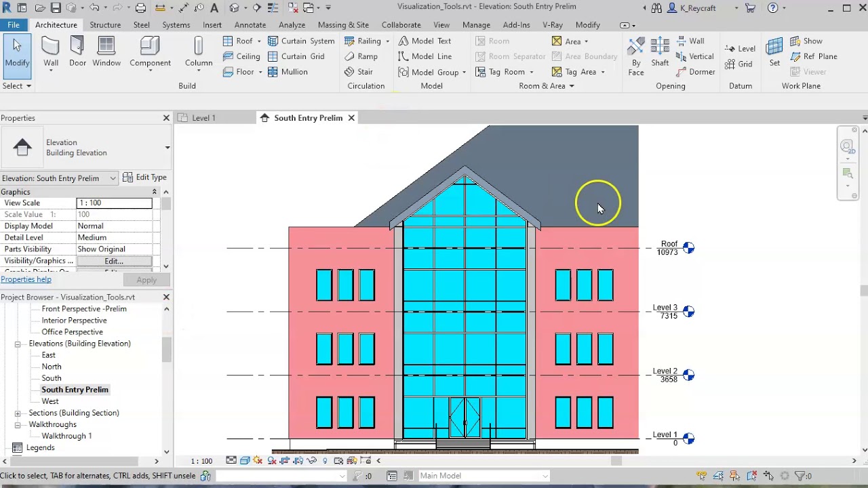Open the Help question mark icon
This screenshot has height=488, width=868.
point(772,8)
